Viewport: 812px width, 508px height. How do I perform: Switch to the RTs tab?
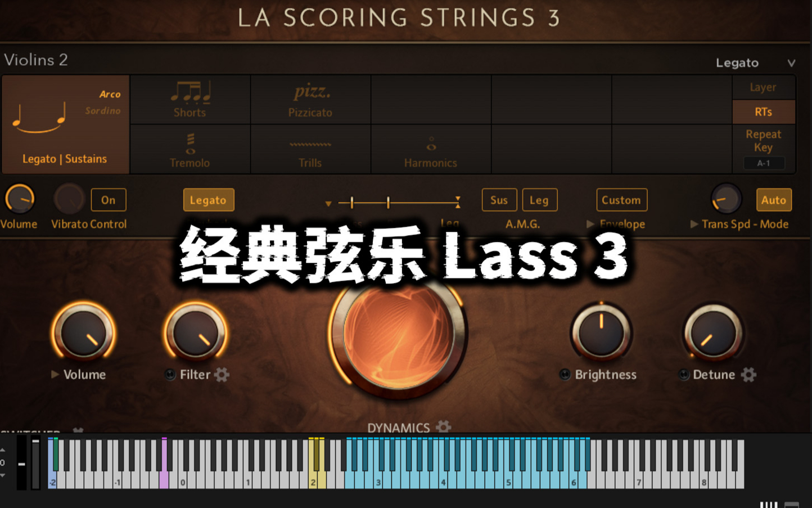point(764,112)
